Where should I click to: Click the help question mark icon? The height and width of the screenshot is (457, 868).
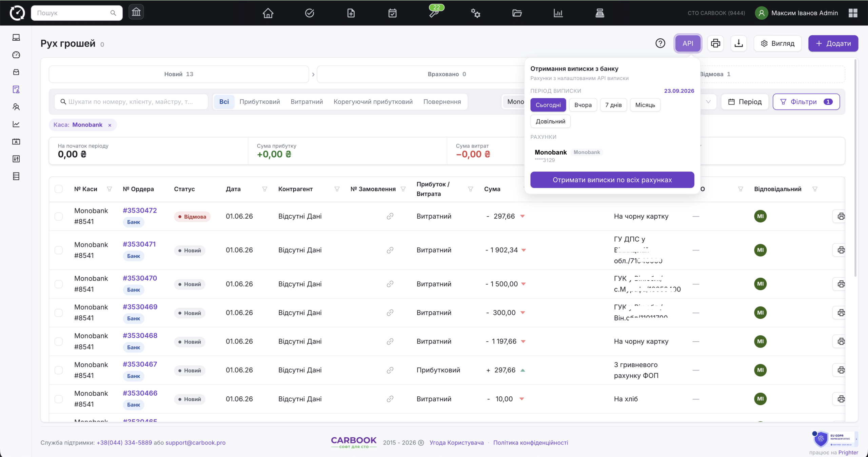click(x=660, y=43)
